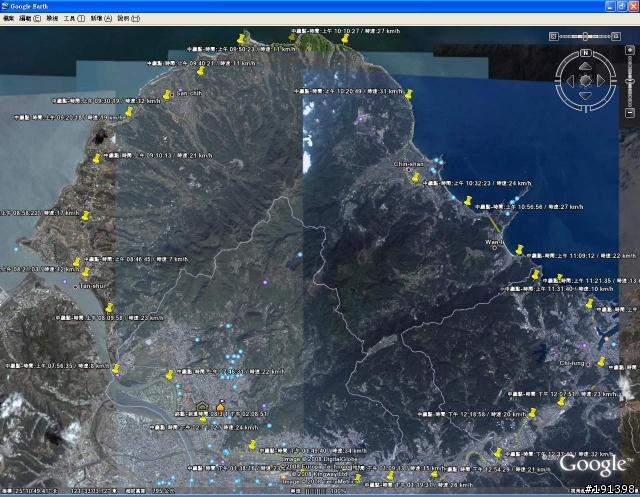Select the yellow pushpin labeled 01:41:40

click(x=253, y=444)
